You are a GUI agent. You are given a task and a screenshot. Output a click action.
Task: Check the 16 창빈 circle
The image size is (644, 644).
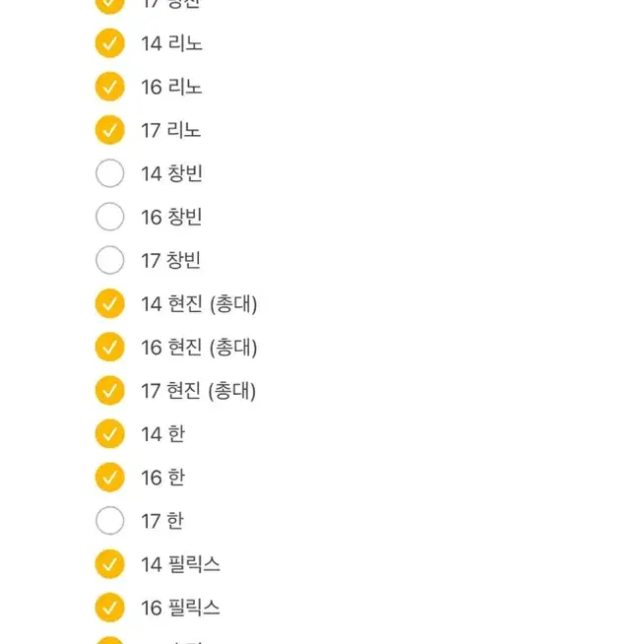coord(109,217)
